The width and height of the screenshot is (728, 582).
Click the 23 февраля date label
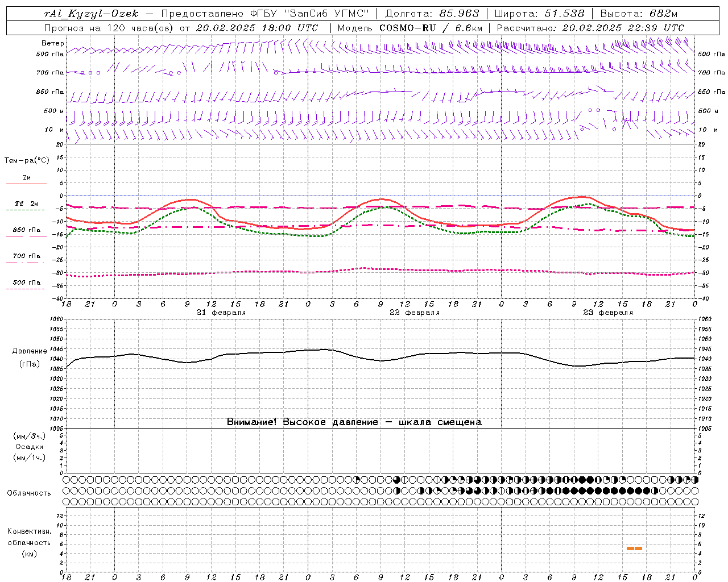click(x=608, y=313)
